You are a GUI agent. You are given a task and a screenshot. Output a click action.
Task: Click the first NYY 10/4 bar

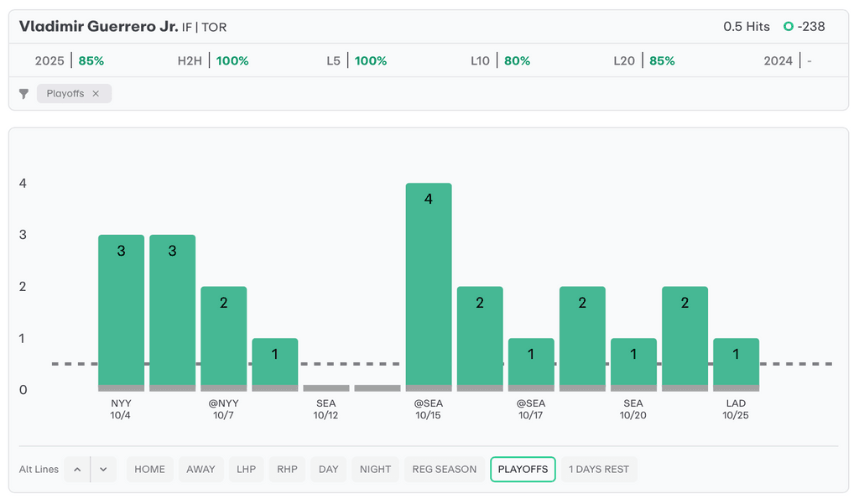(x=121, y=312)
